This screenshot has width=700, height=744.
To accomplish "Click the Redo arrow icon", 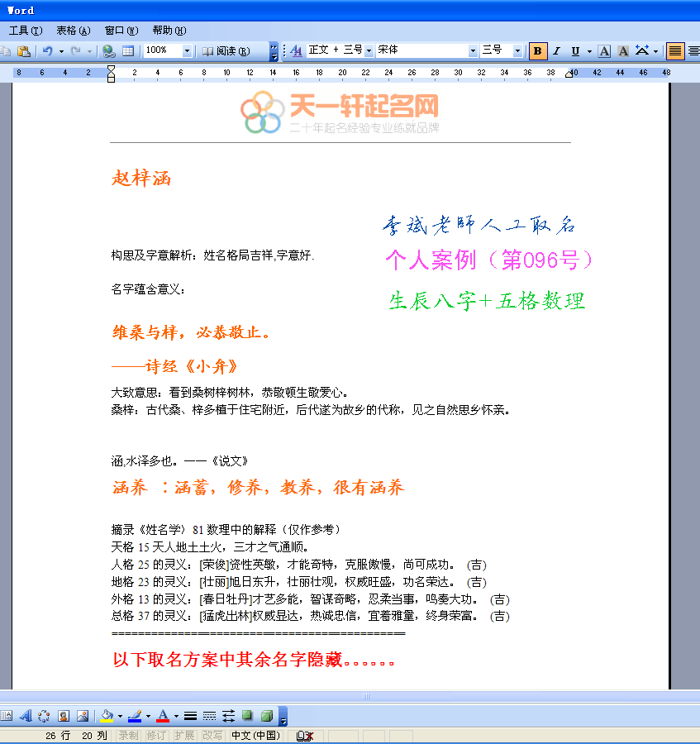I will pyautogui.click(x=75, y=50).
